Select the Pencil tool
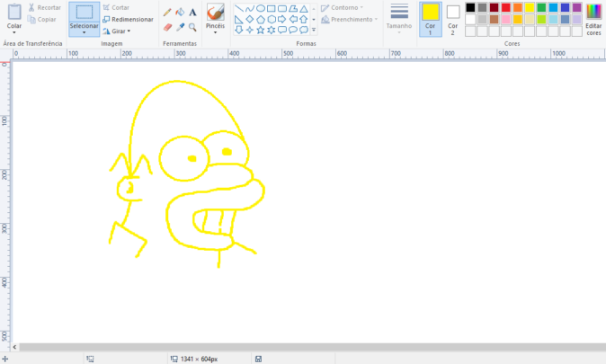 (167, 13)
